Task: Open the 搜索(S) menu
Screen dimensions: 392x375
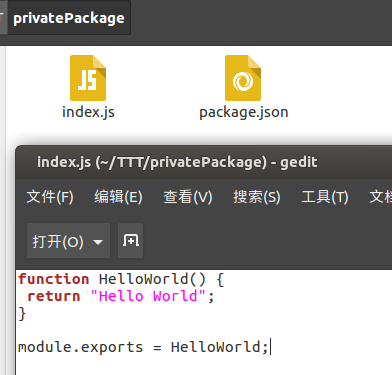Action: coord(257,197)
